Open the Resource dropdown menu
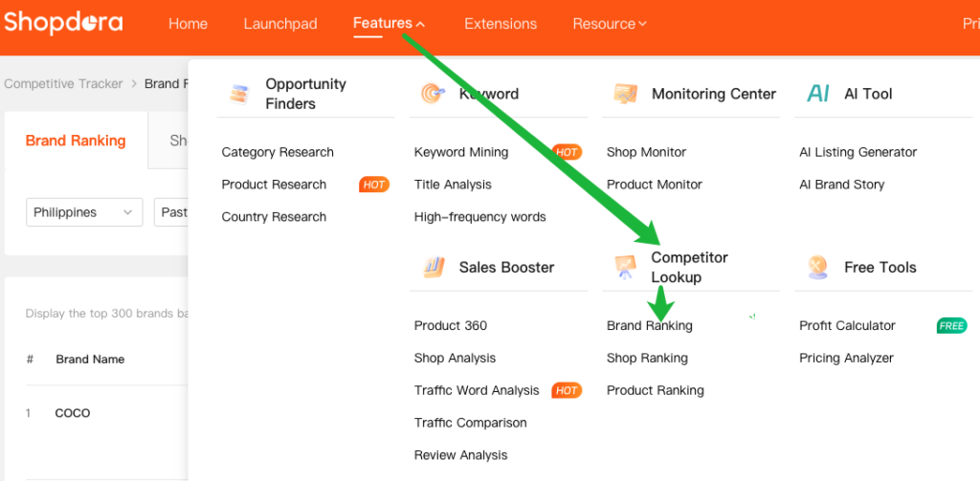 (610, 24)
